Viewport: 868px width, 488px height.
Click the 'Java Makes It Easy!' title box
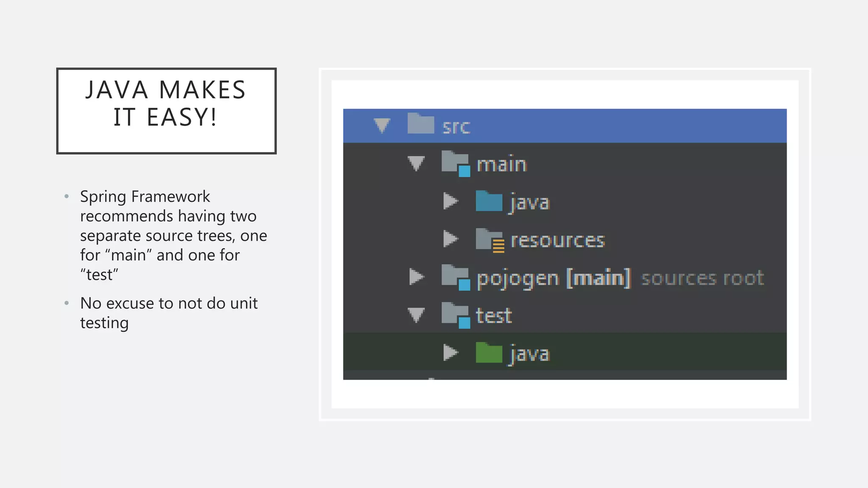[x=166, y=111]
